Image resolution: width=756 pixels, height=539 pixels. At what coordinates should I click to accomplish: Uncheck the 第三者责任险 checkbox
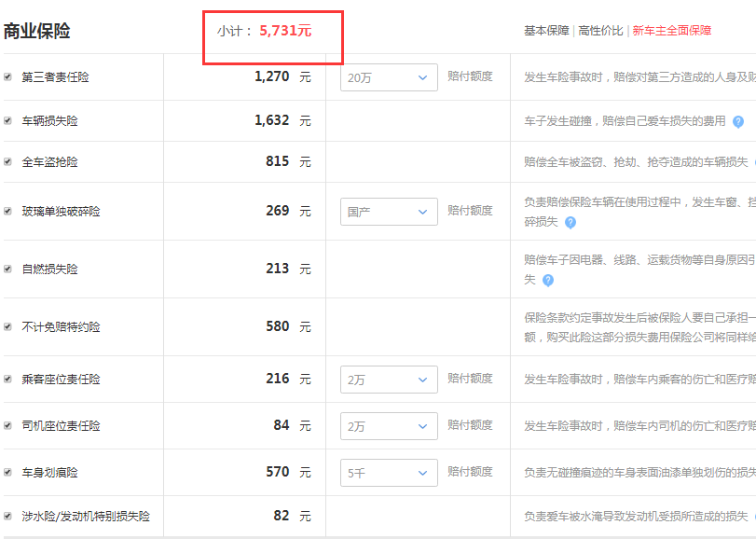click(x=7, y=76)
